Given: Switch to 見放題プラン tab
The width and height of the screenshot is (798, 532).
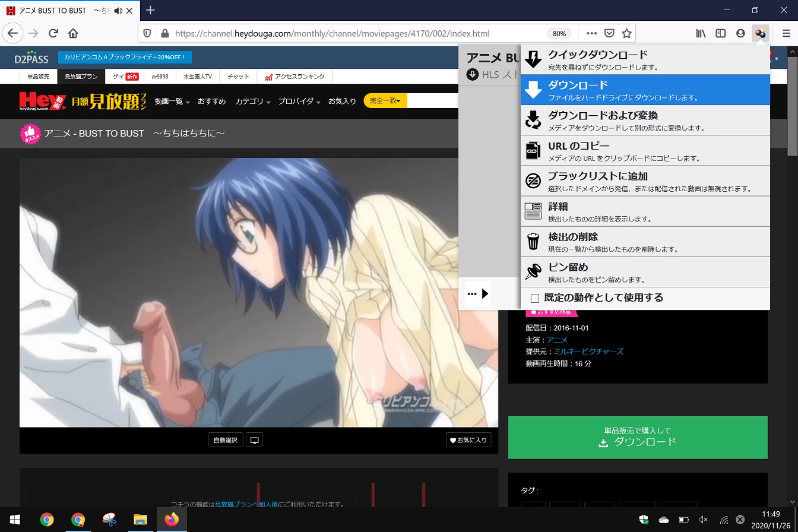Looking at the screenshot, I should coord(81,77).
